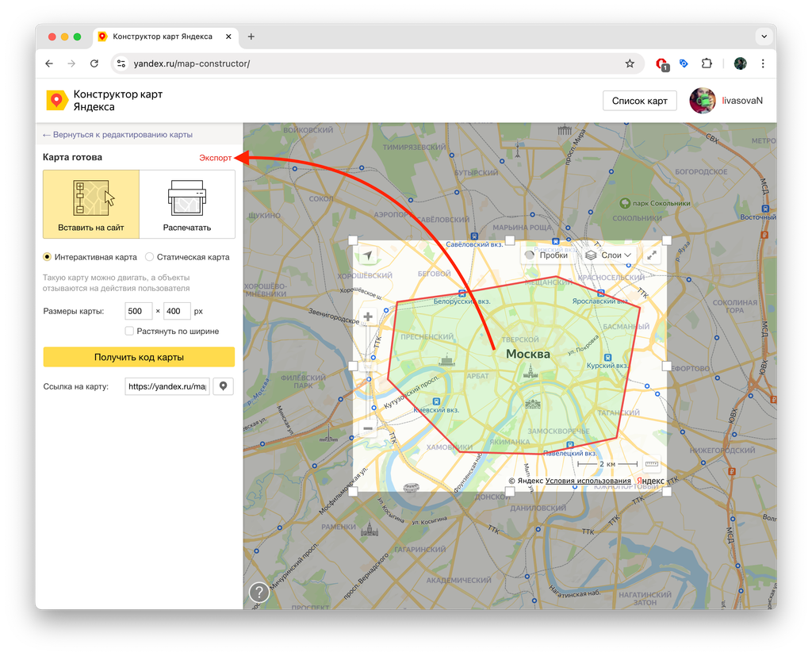Click the livasovaN username
Screen dimensions: 812x656
click(x=742, y=101)
